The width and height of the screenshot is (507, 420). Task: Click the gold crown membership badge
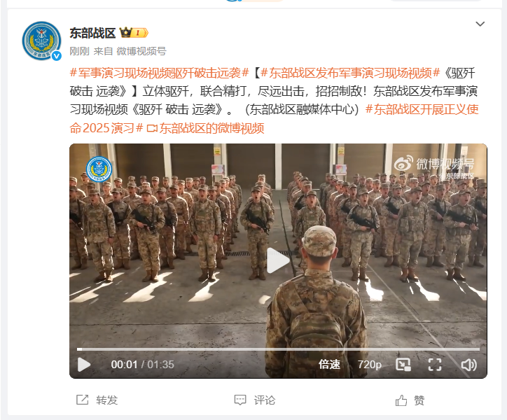(134, 33)
